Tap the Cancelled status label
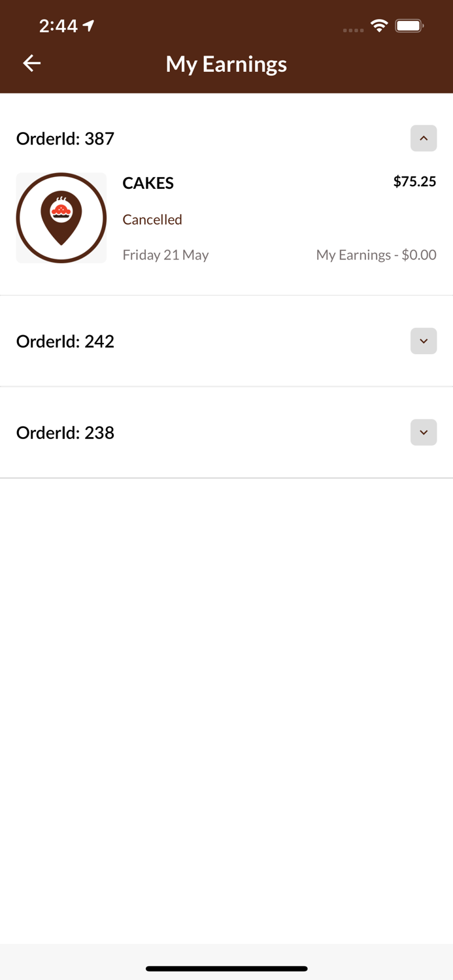Image resolution: width=453 pixels, height=980 pixels. [152, 220]
